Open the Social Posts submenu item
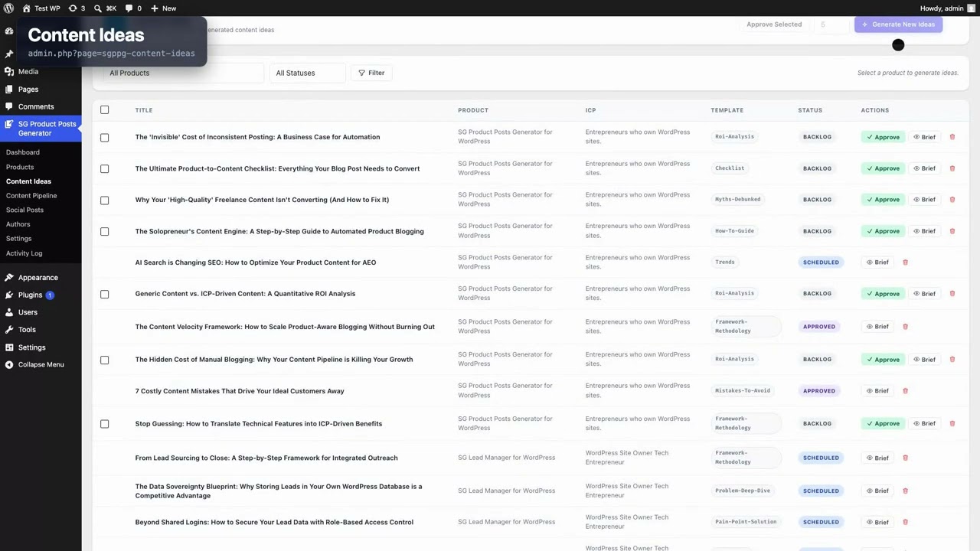The width and height of the screenshot is (980, 551). click(x=24, y=210)
